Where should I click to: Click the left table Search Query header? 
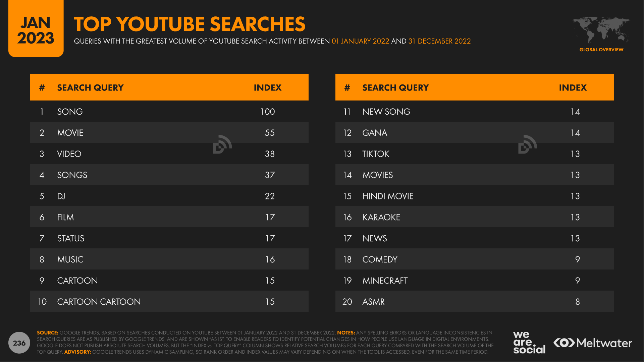90,87
